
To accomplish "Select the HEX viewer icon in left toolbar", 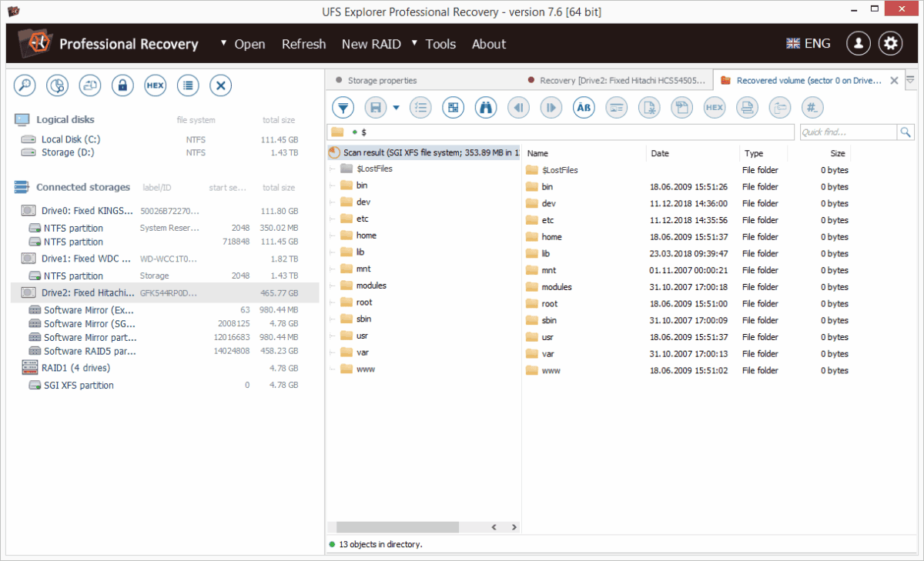I will click(155, 85).
